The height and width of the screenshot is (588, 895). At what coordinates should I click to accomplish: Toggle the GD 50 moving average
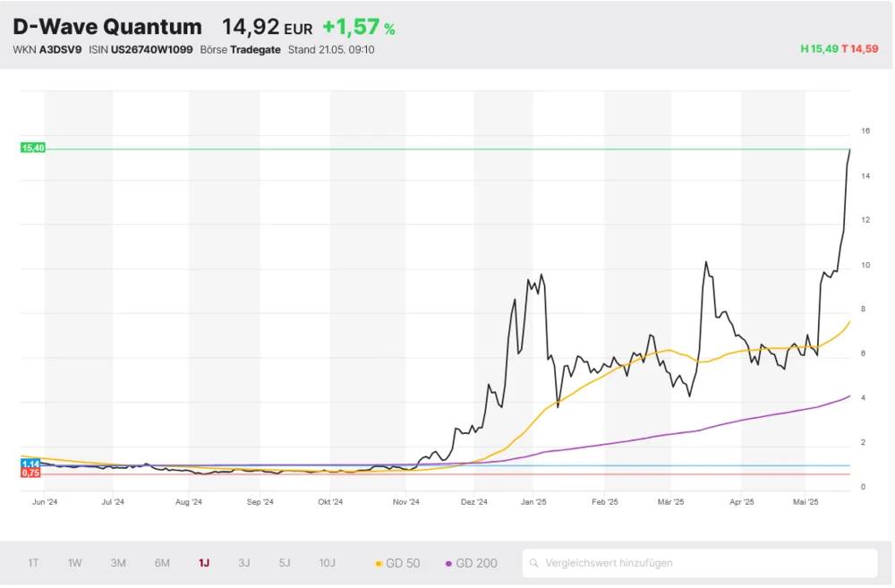[398, 564]
